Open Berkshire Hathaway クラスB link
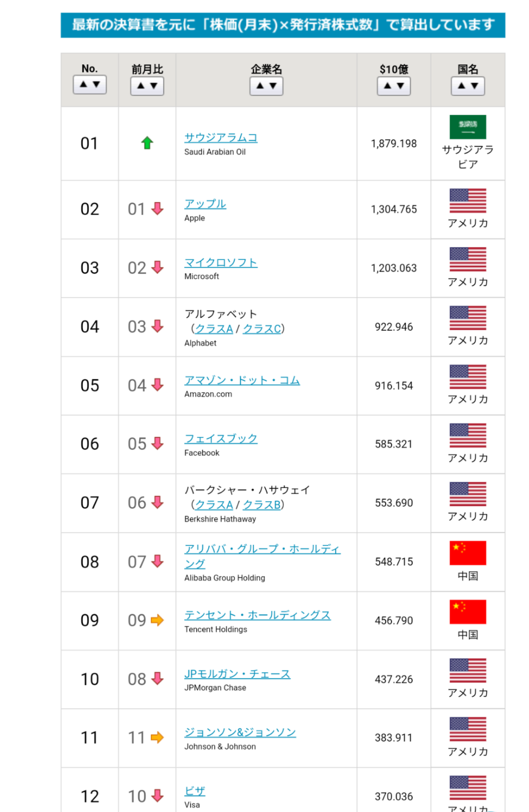Viewport: 529px width, 812px height. [262, 505]
